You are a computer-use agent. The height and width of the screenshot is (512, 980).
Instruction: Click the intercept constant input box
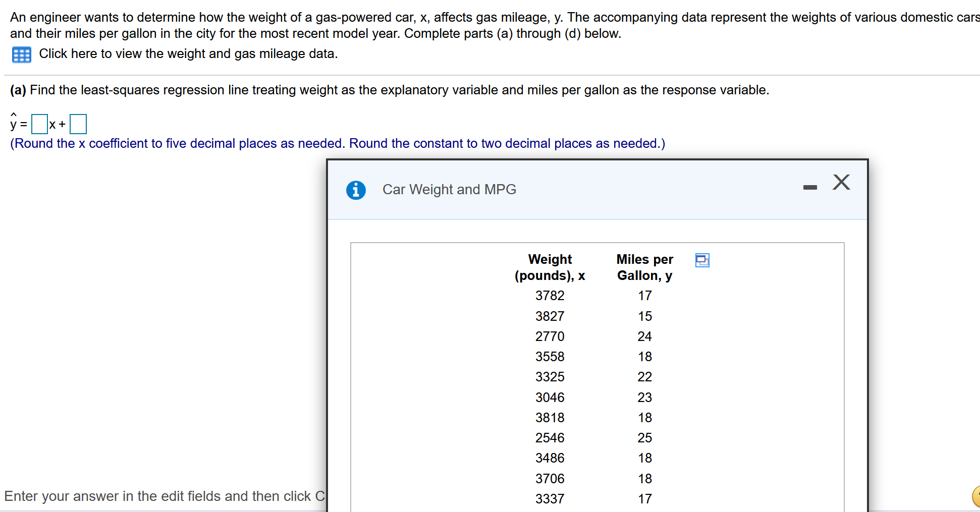point(79,124)
